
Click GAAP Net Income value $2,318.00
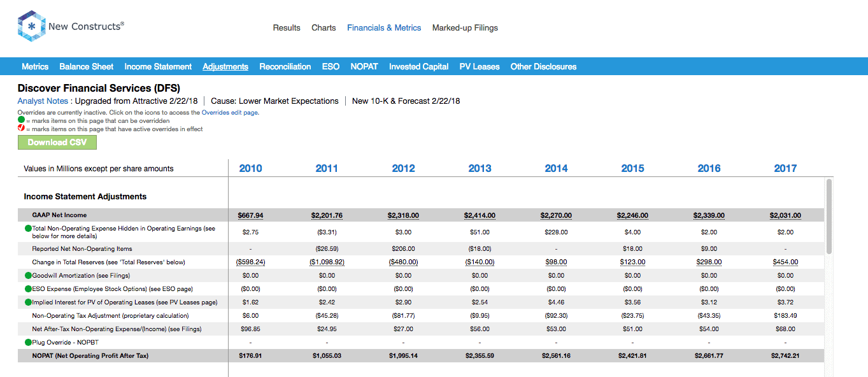pos(403,215)
